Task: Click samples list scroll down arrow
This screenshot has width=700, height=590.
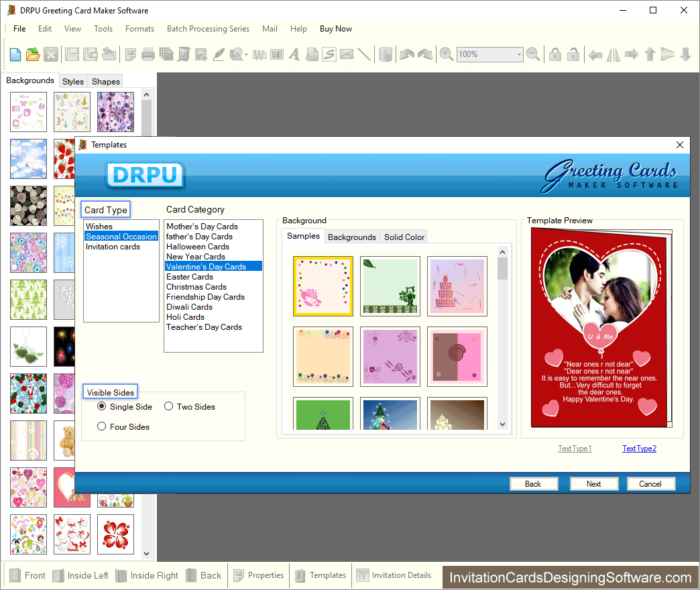Action: [503, 424]
